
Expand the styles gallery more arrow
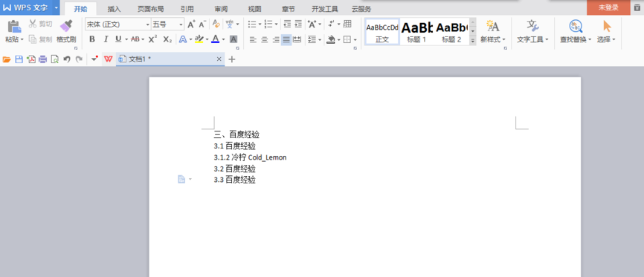click(473, 41)
